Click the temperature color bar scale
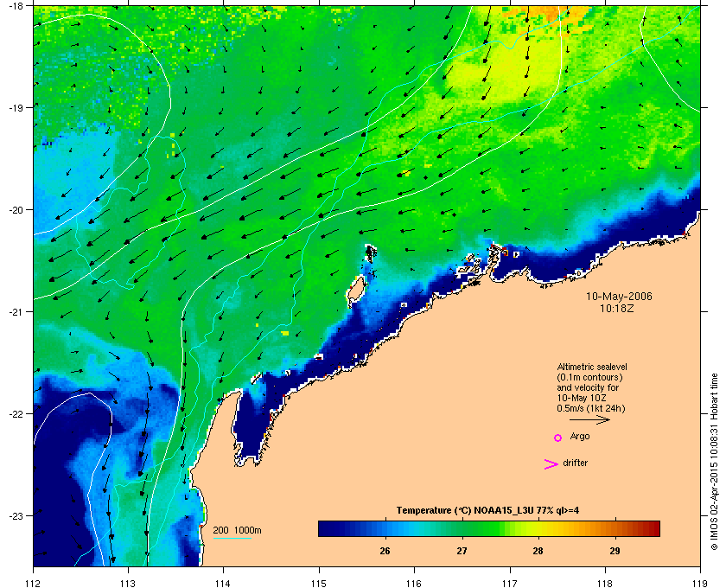Screen dimensions: 726x588 (489, 528)
